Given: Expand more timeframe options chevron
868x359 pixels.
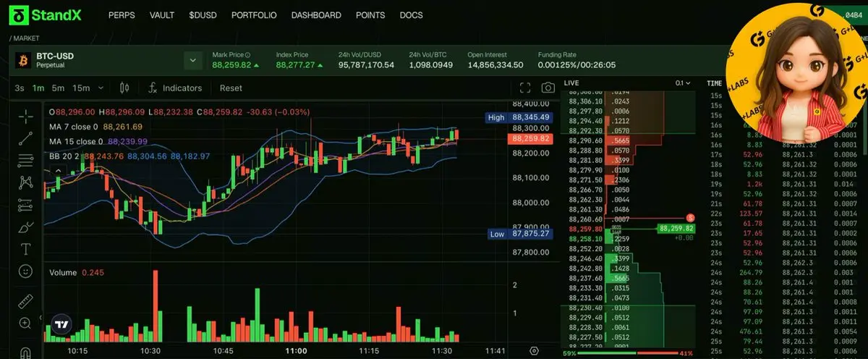Looking at the screenshot, I should click(x=101, y=88).
